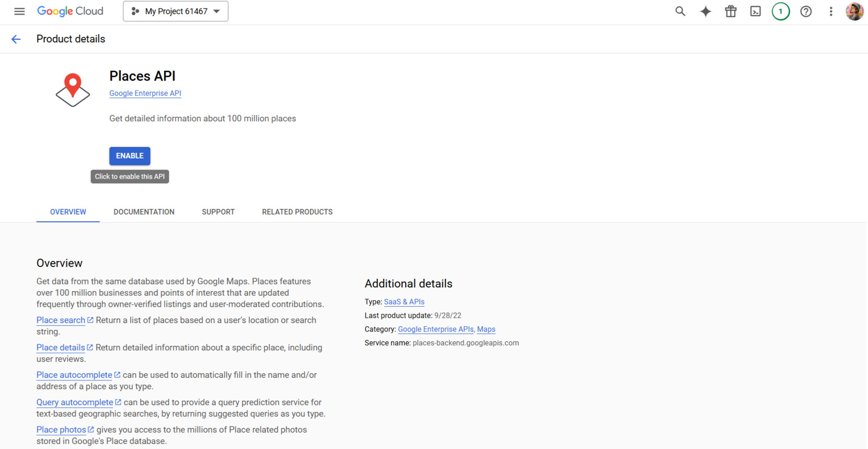Screen dimensions: 868x449
Task: Switch to the Documentation tab
Action: 144,212
